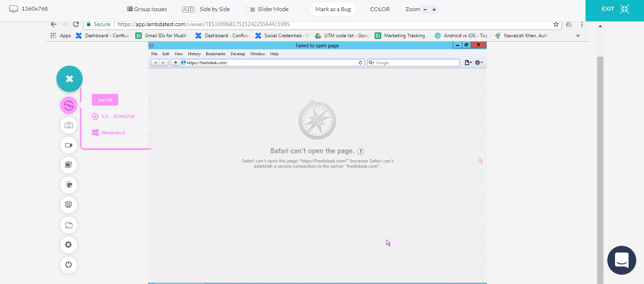Close the floating tools menu (teal X)
Viewport: 644px width, 284px height.
[x=70, y=79]
